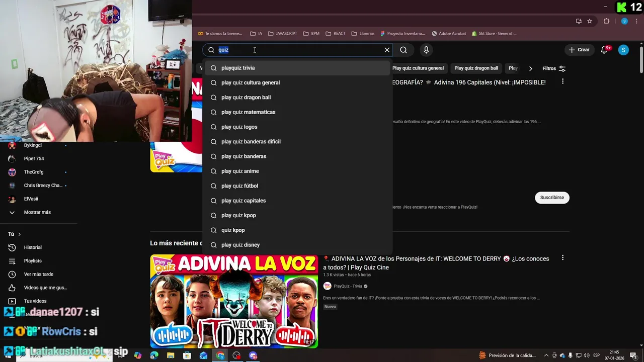Pick the 'play quiz capitales' suggestion
This screenshot has width=644, height=362.
coord(298,201)
